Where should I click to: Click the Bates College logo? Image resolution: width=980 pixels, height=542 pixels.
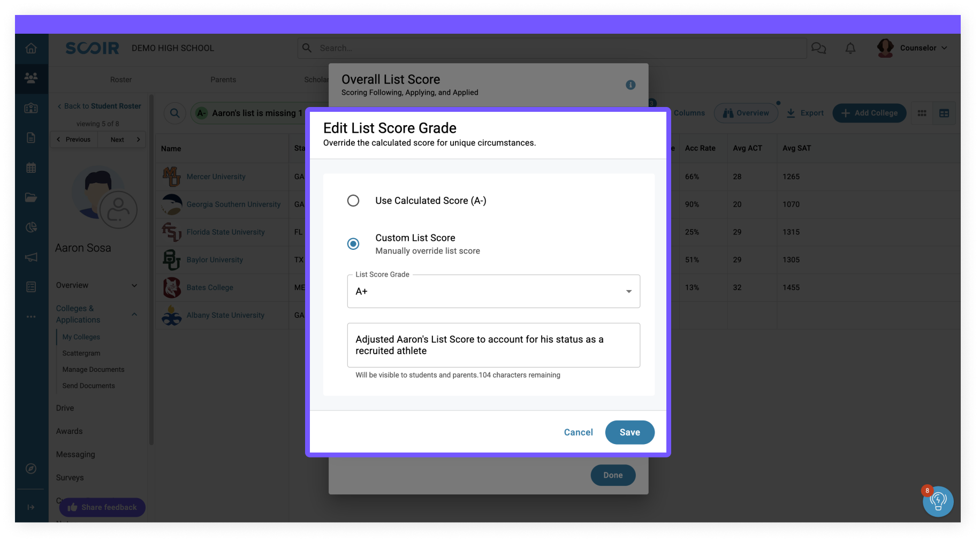171,288
